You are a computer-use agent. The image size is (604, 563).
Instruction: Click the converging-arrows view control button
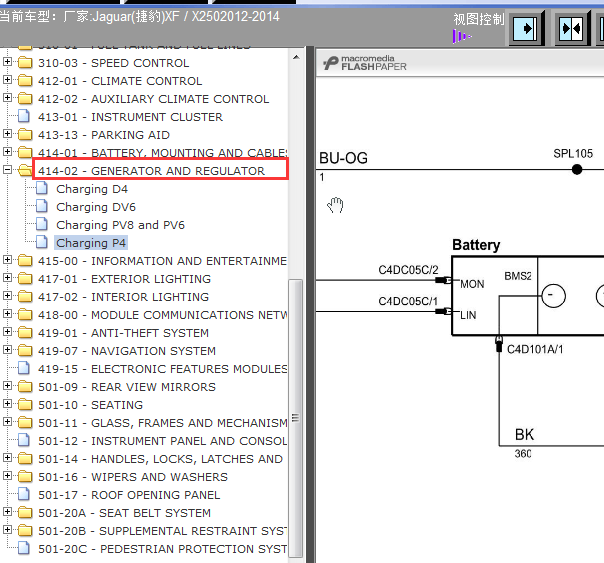pos(572,28)
